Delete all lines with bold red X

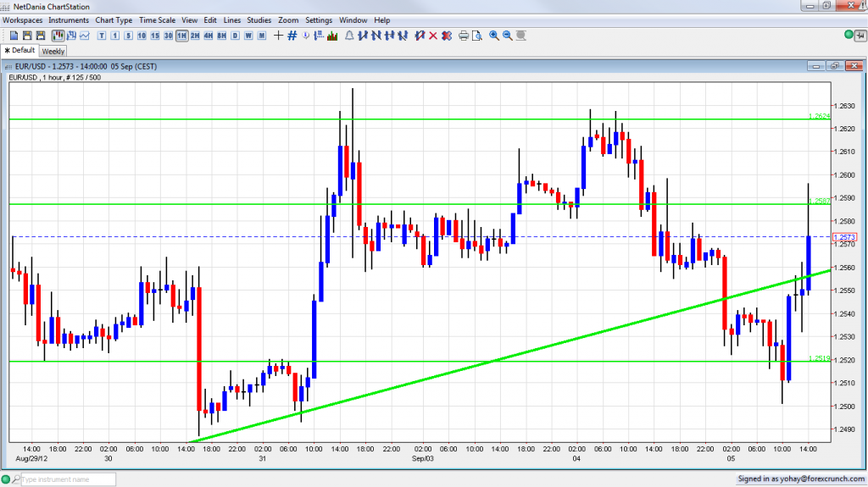click(447, 36)
